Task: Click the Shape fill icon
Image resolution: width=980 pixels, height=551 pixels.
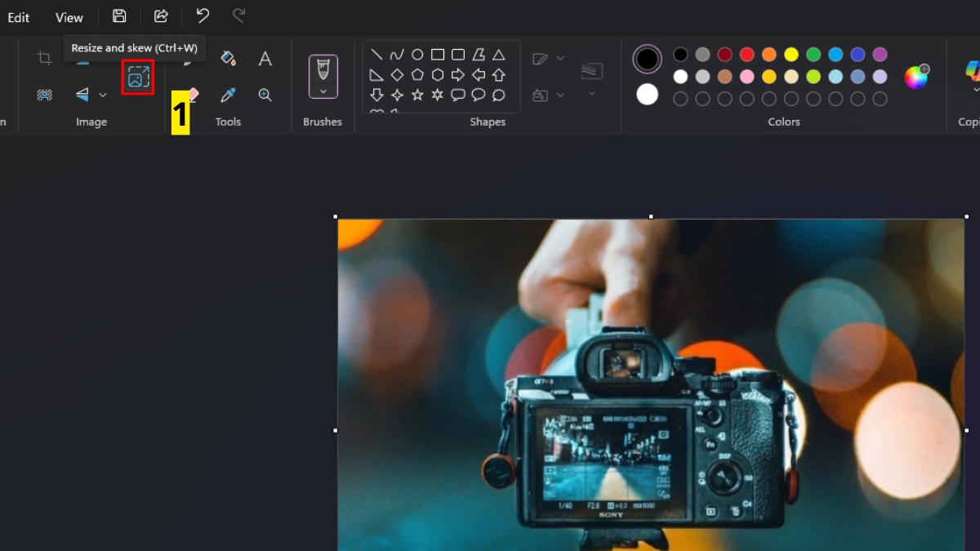Action: [x=540, y=96]
